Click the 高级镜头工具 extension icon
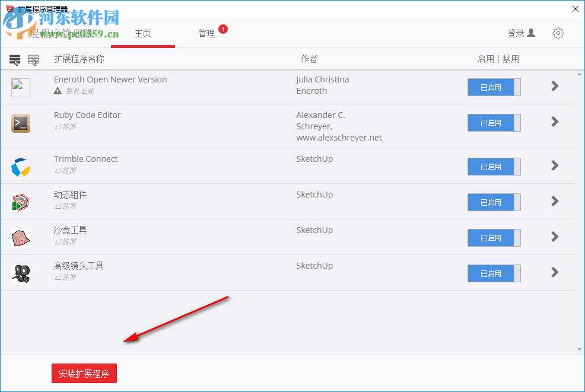 20,273
